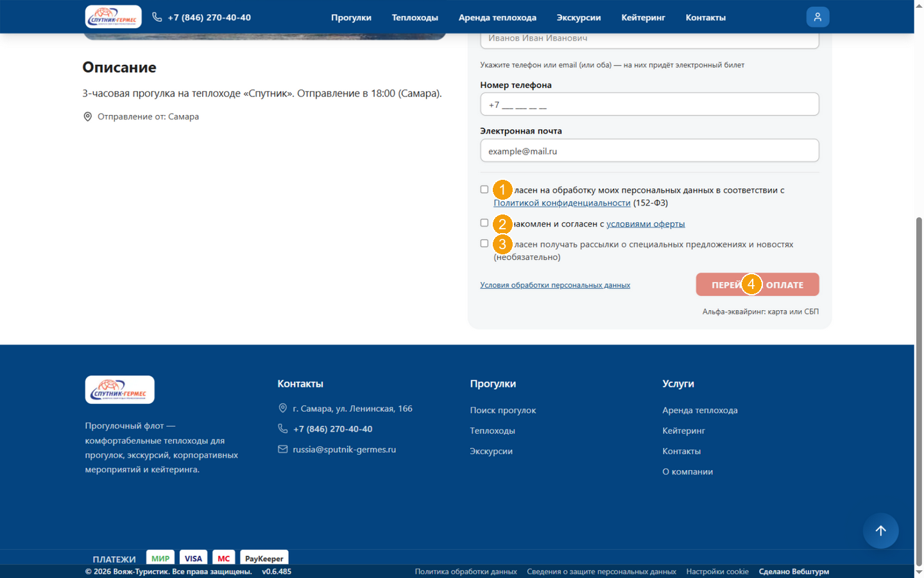Image resolution: width=924 pixels, height=578 pixels.
Task: Click the VISA payment badge
Action: (x=193, y=557)
